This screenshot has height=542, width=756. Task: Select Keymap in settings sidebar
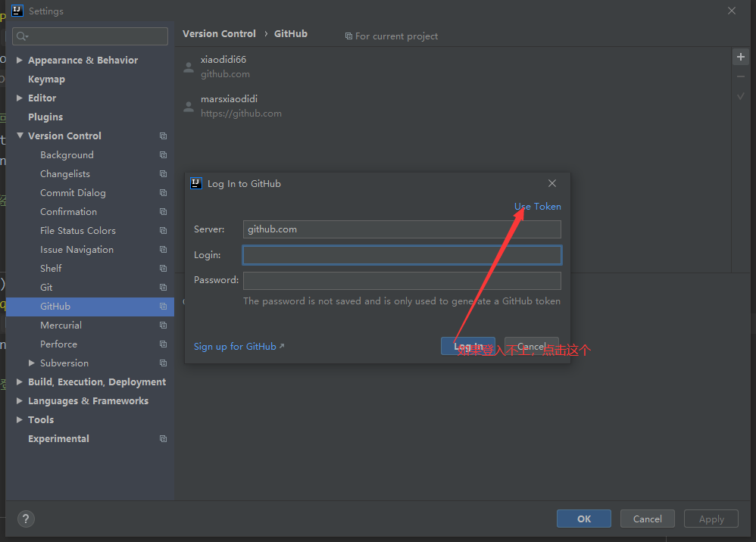click(x=46, y=79)
